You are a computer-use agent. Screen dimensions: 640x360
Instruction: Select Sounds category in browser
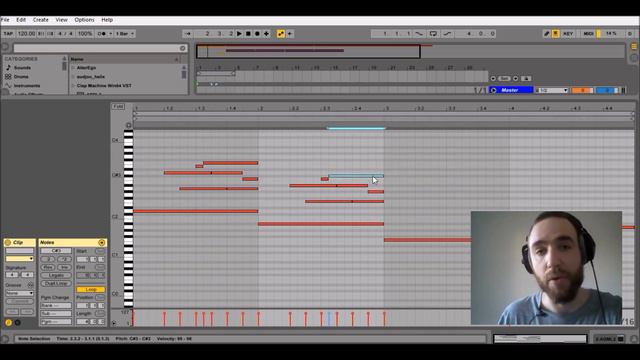coord(22,68)
